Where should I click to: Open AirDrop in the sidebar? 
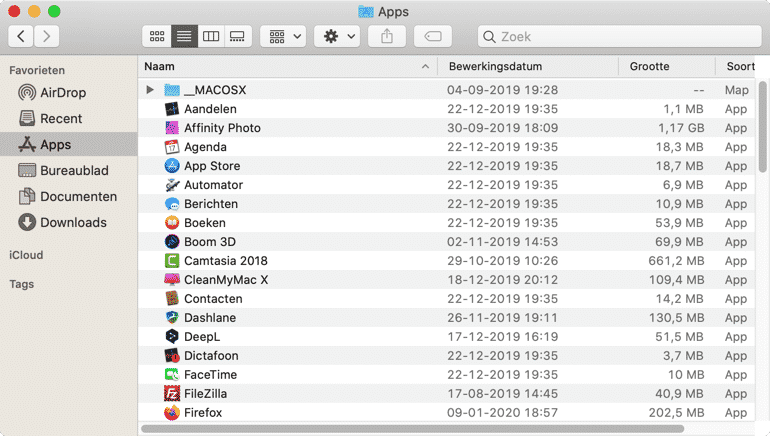tap(62, 93)
